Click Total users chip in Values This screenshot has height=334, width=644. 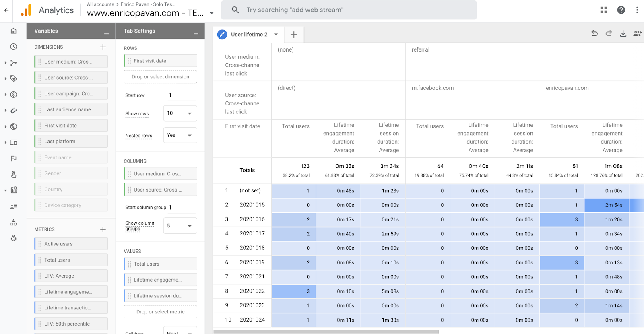160,264
